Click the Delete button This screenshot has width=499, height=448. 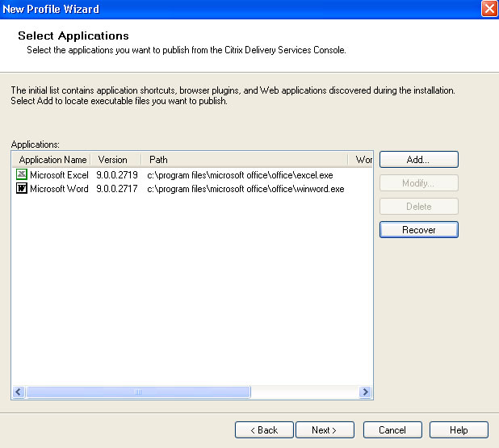419,207
